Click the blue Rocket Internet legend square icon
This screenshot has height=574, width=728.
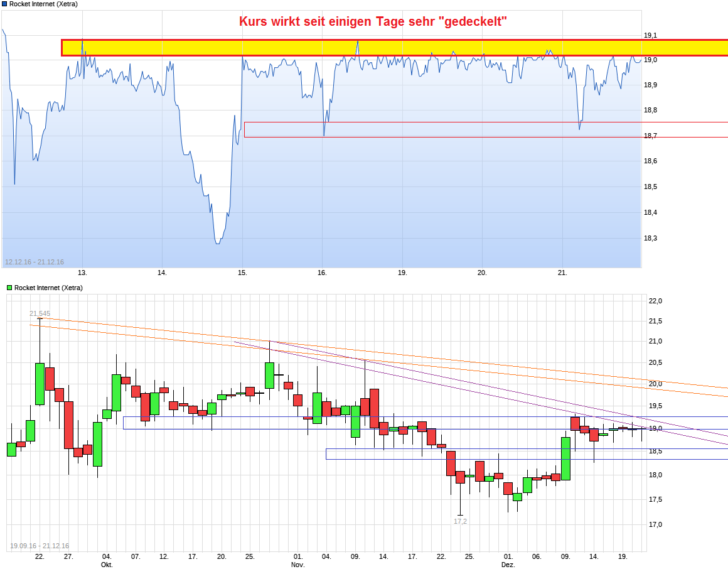5,3
